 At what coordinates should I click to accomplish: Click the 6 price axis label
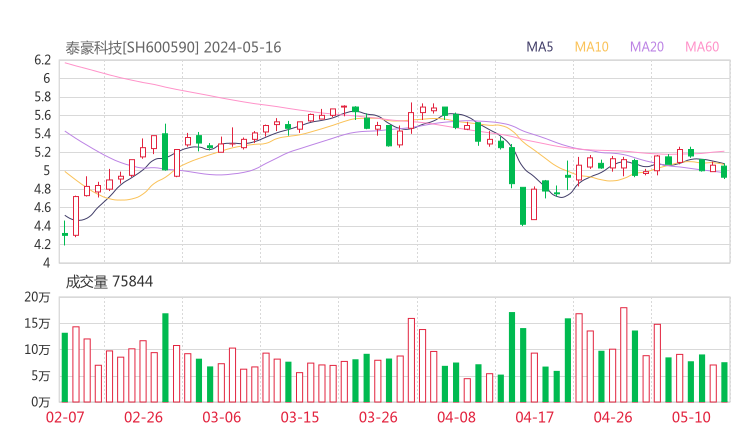[x=46, y=78]
